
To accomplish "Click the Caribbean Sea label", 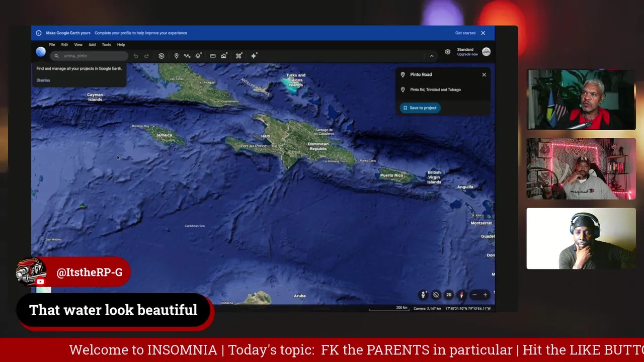I will pos(195,226).
